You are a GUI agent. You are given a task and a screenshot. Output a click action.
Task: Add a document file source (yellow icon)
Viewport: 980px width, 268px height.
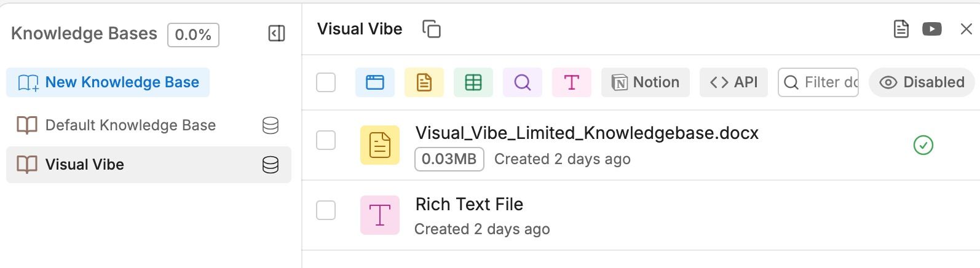[424, 82]
